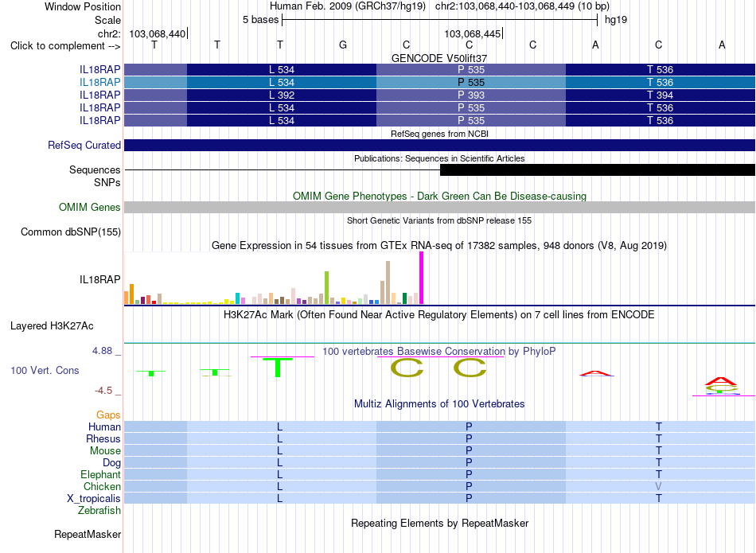Click the dark blue RefSeq Curated exon bar
This screenshot has width=756, height=553.
coord(439,145)
